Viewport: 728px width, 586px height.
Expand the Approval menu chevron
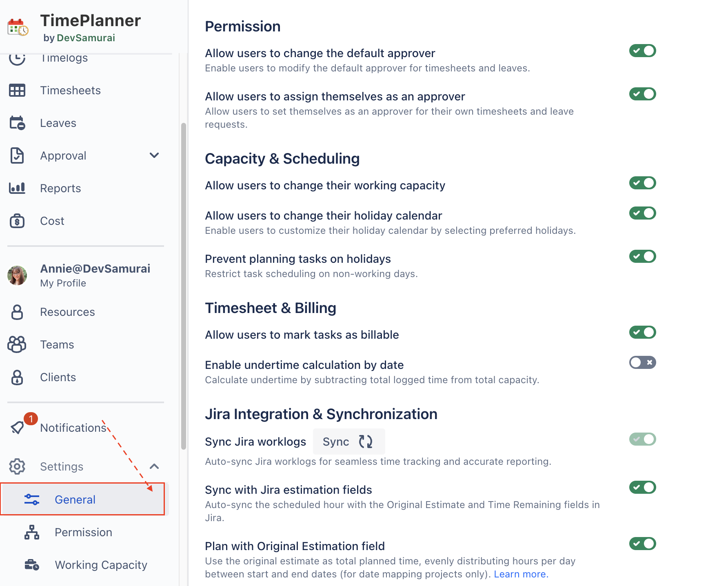(154, 155)
